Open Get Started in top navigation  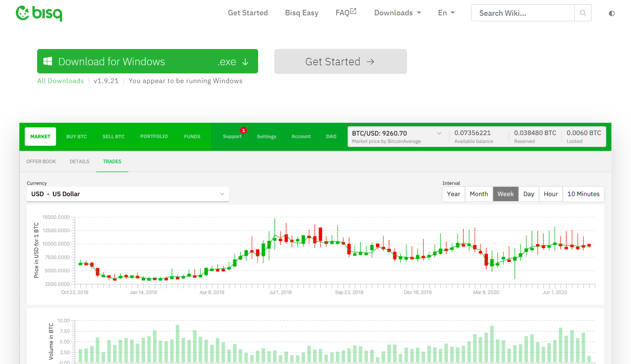[x=248, y=13]
